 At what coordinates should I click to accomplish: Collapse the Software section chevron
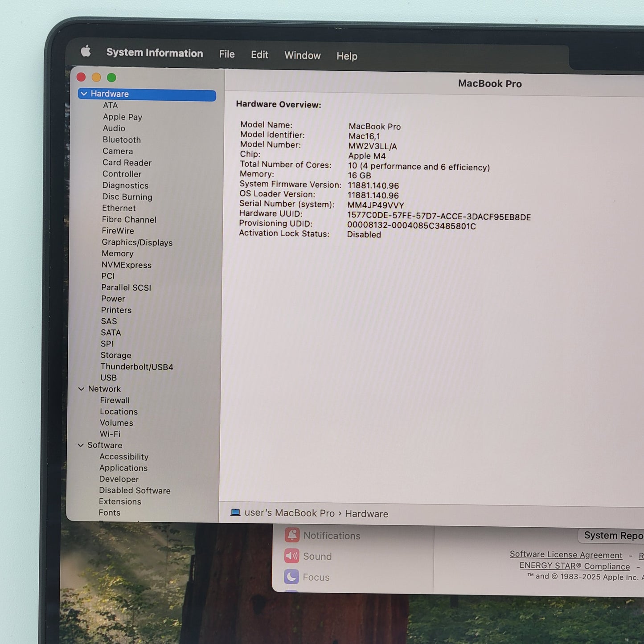click(81, 445)
